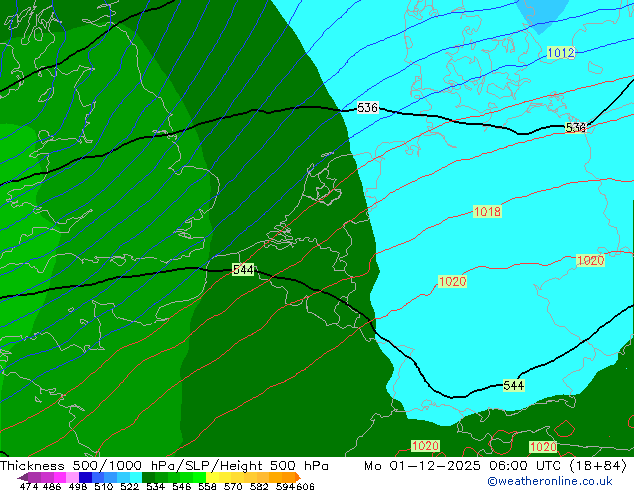Click the Thickness 500/1000 hPa title text
This screenshot has height=490, width=634.
tap(89, 466)
